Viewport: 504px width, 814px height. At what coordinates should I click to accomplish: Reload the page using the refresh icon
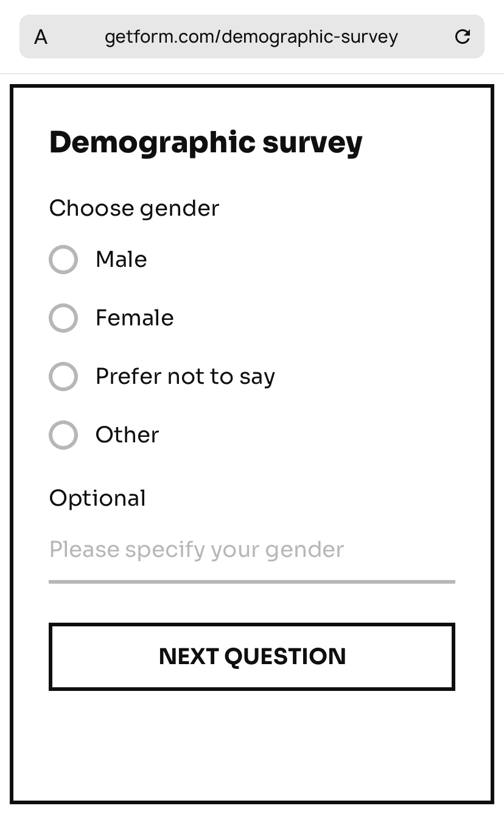pyautogui.click(x=463, y=37)
